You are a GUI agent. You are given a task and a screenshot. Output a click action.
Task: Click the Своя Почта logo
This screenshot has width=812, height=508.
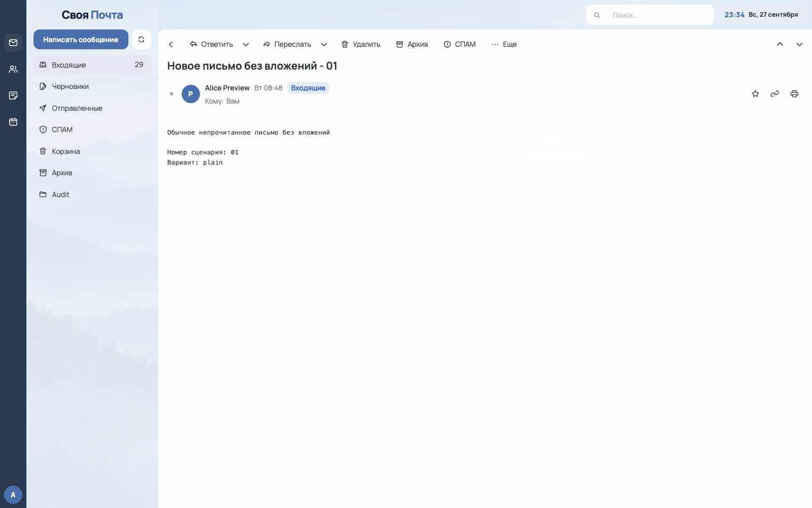pyautogui.click(x=92, y=15)
